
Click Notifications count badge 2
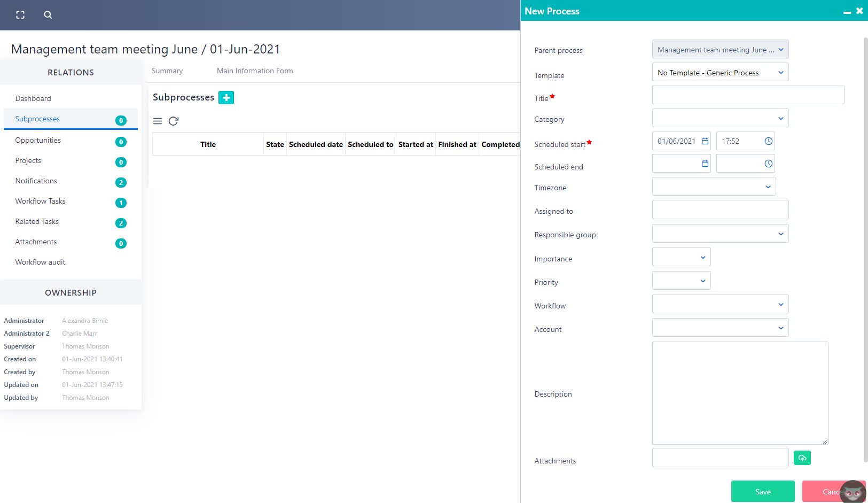[121, 183]
